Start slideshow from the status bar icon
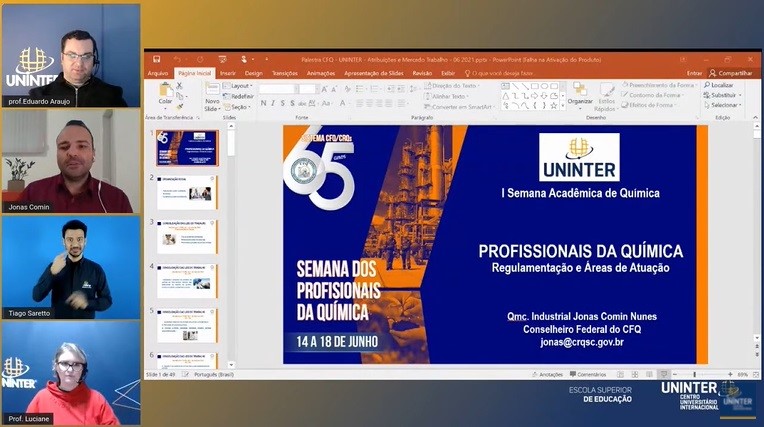 [663, 374]
